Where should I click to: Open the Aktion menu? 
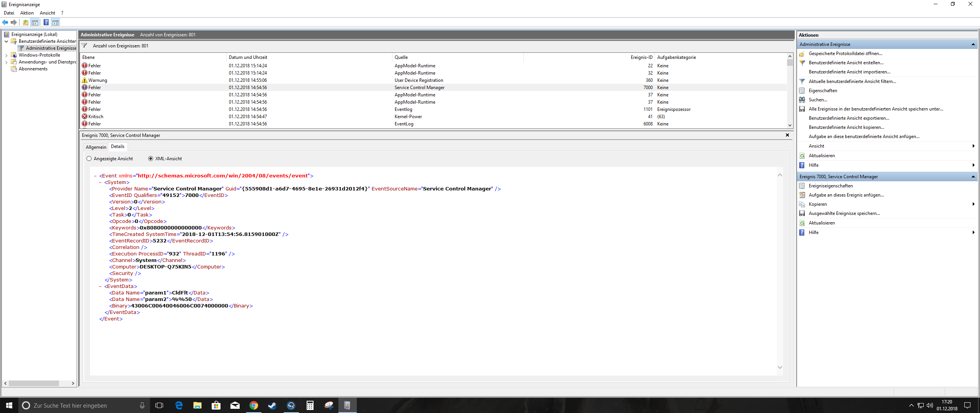pos(27,13)
